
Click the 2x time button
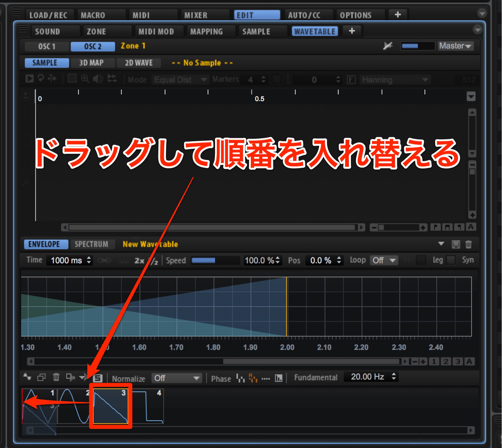(139, 260)
